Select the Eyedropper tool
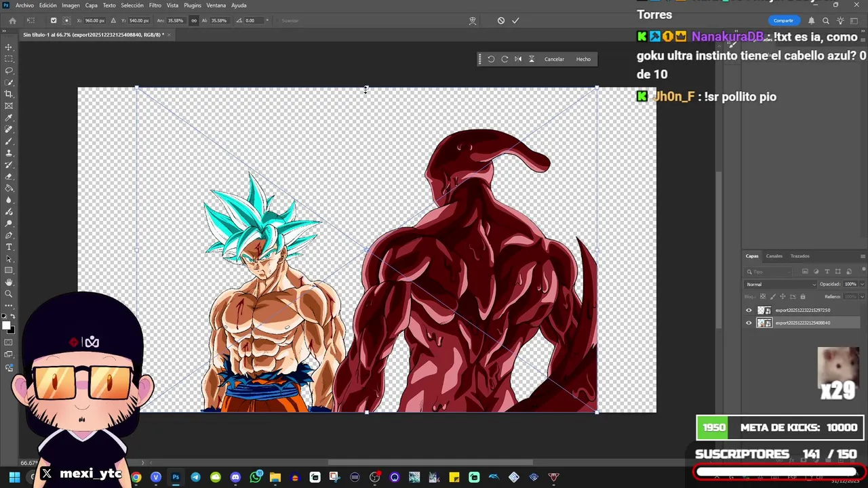 tap(9, 118)
